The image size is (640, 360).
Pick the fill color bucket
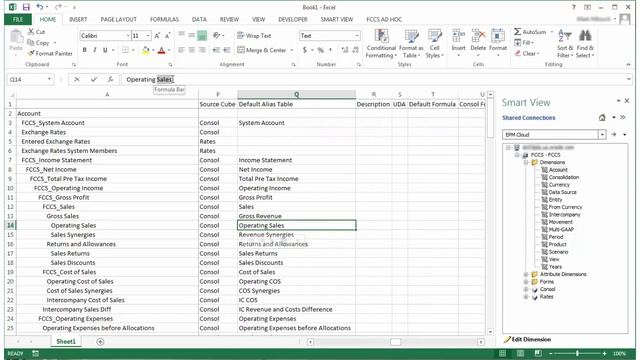(145, 50)
